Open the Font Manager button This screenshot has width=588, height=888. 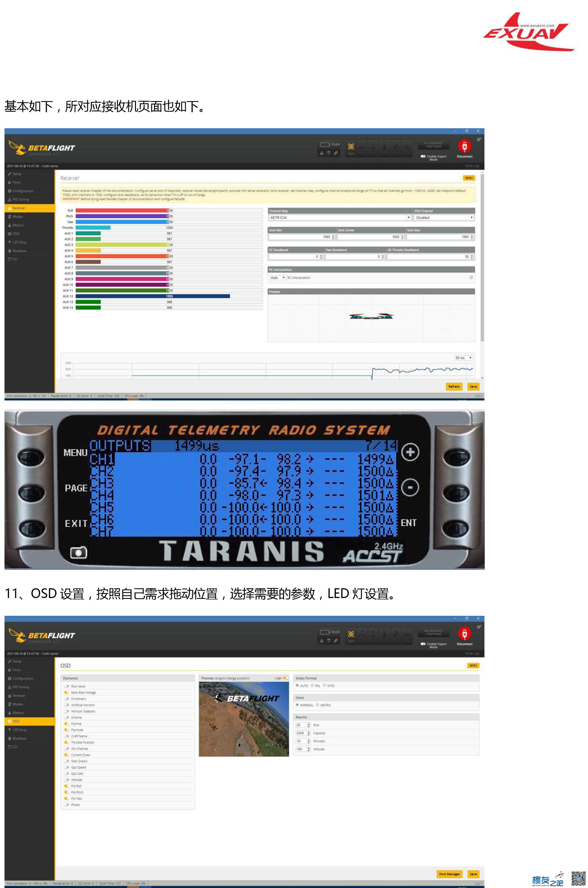[x=449, y=874]
